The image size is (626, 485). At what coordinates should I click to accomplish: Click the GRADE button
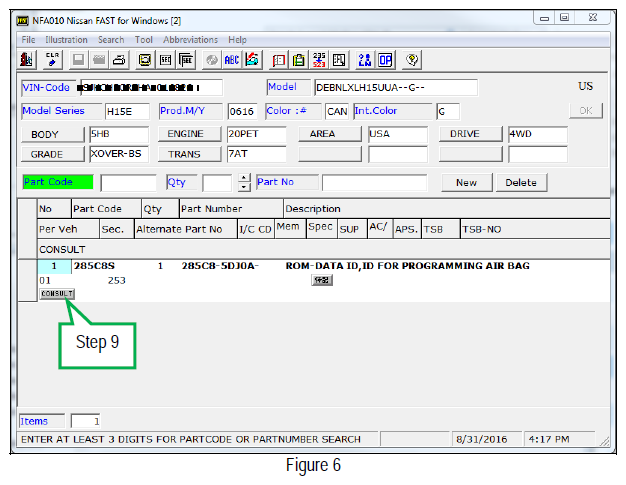coord(53,154)
